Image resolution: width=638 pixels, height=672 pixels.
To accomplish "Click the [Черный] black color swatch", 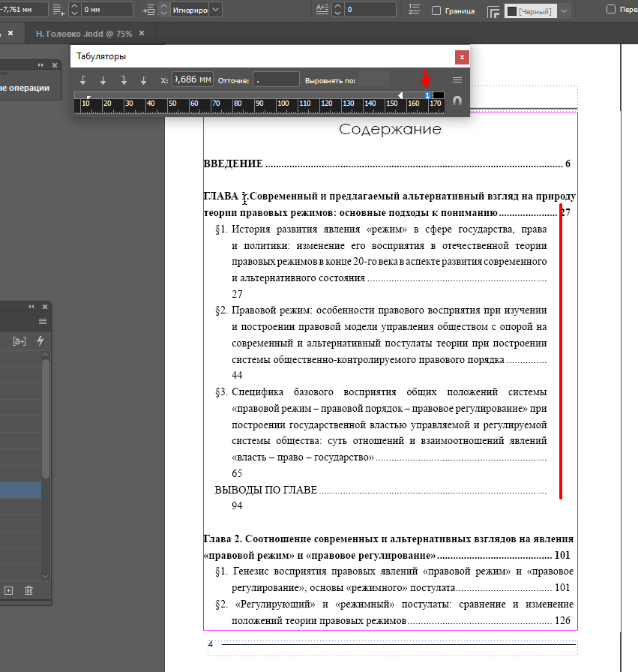I will click(x=512, y=11).
